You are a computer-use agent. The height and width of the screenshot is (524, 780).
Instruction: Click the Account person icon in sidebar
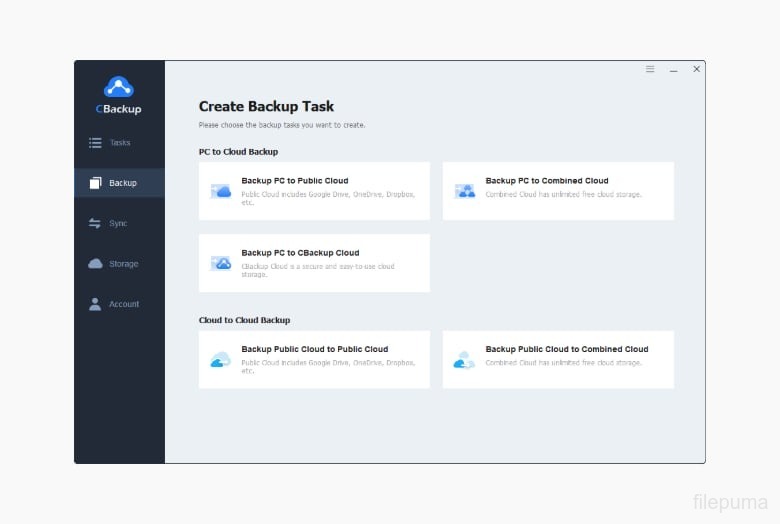(x=95, y=304)
